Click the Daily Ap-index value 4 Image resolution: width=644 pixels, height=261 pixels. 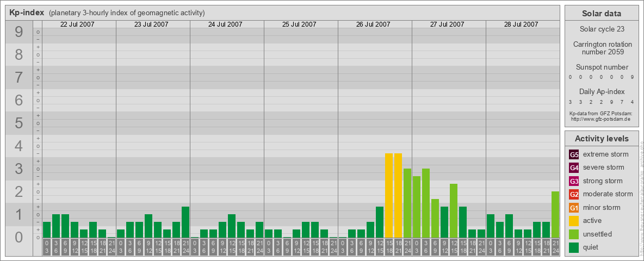633,102
